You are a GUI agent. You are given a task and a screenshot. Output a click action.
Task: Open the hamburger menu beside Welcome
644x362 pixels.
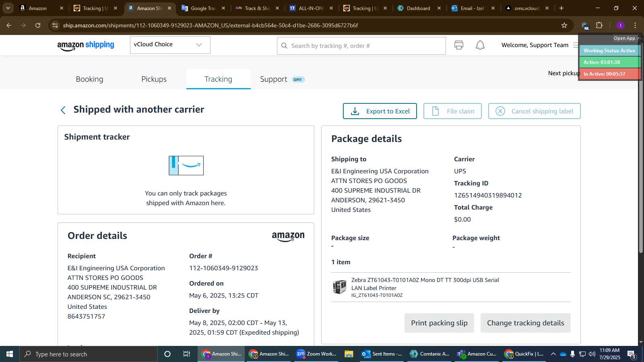(576, 45)
